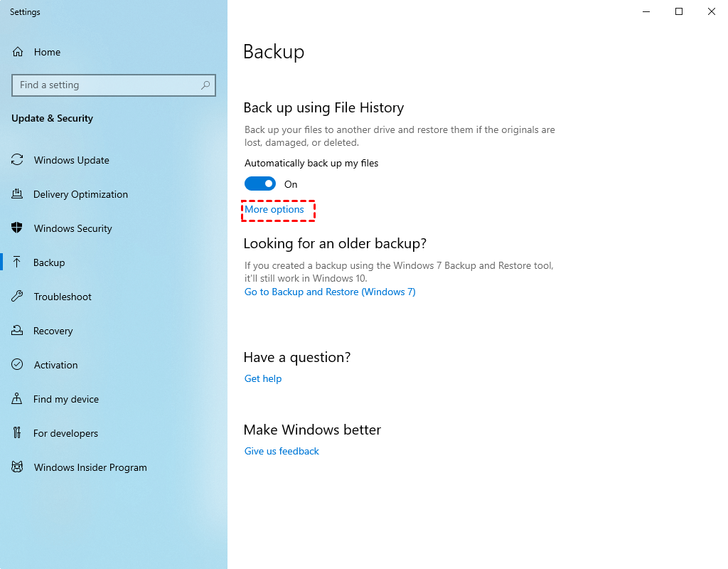Image resolution: width=728 pixels, height=569 pixels.
Task: Click the Windows Security shield icon
Action: pos(18,228)
